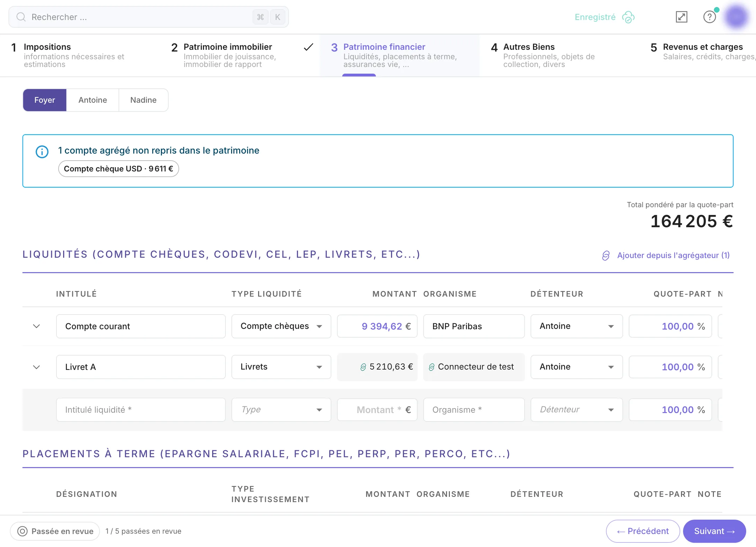Select the Foyer tab

pyautogui.click(x=45, y=100)
